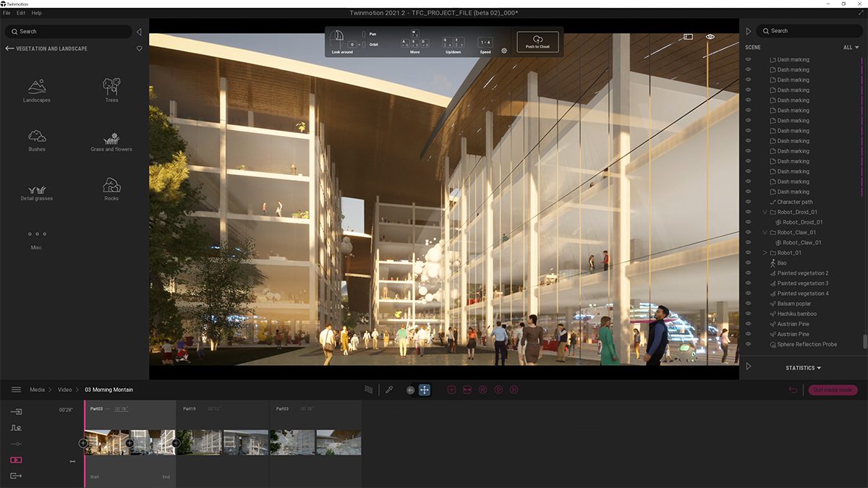
Task: Open the ALL filter dropdown
Action: click(x=851, y=48)
